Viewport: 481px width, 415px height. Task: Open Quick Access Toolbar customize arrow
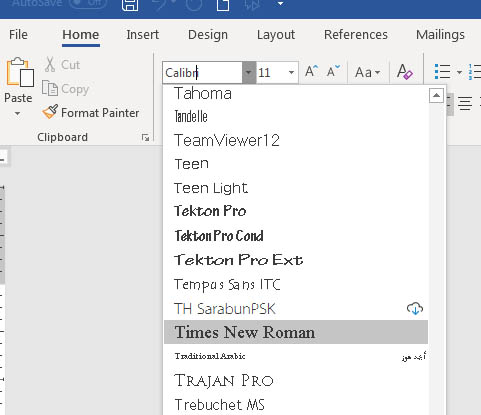click(x=281, y=4)
